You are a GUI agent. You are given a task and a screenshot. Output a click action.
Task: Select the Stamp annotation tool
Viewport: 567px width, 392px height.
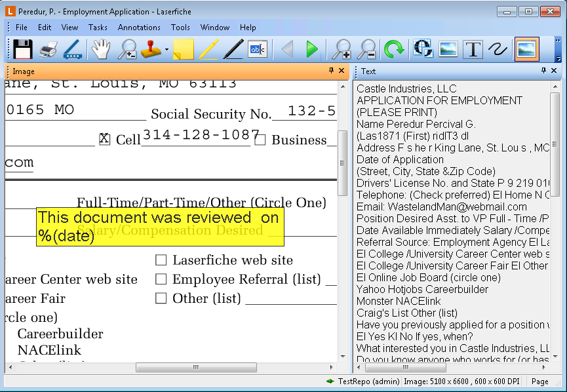151,49
